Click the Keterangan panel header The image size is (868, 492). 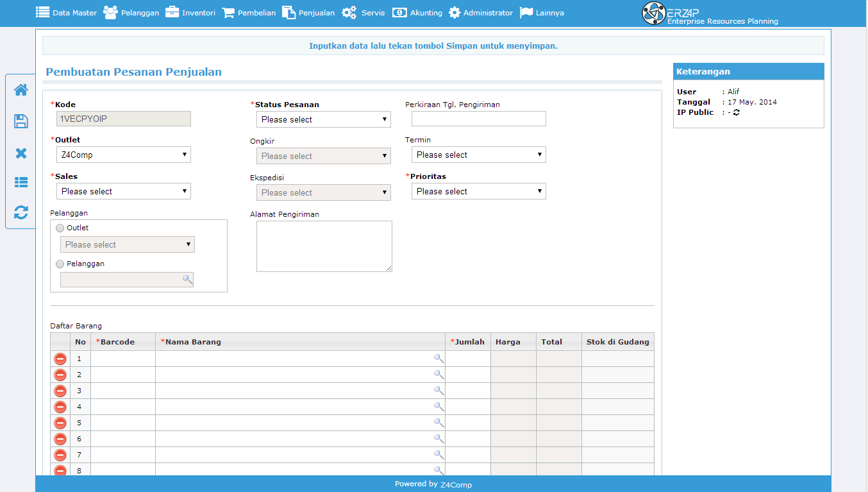point(749,71)
